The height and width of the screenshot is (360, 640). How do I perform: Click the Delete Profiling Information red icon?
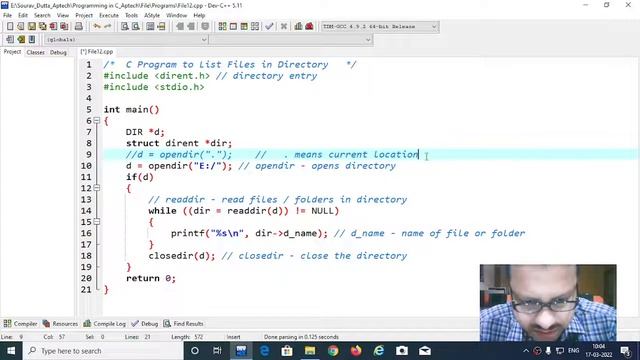click(x=309, y=27)
